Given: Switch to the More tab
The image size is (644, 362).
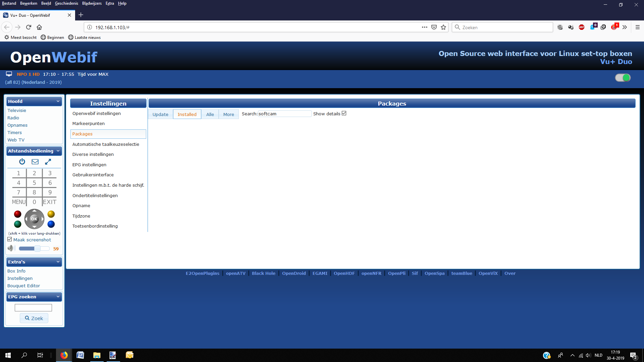Looking at the screenshot, I should point(229,114).
